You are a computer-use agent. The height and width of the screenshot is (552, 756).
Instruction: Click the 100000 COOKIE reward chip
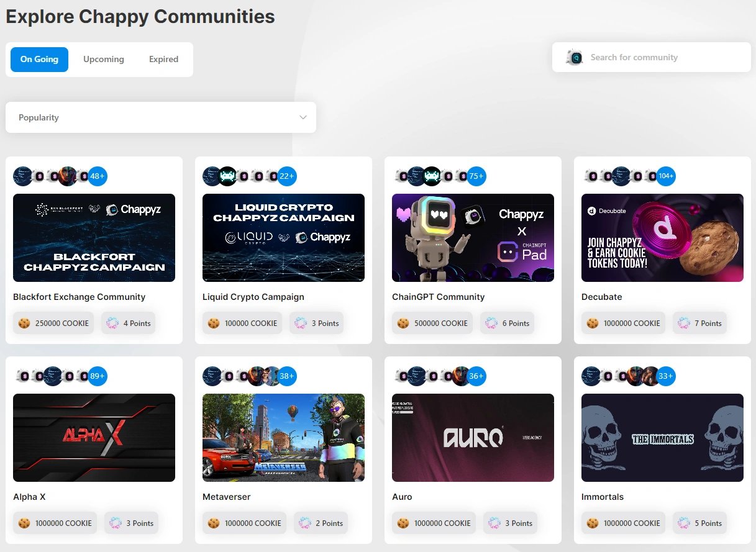tap(242, 323)
